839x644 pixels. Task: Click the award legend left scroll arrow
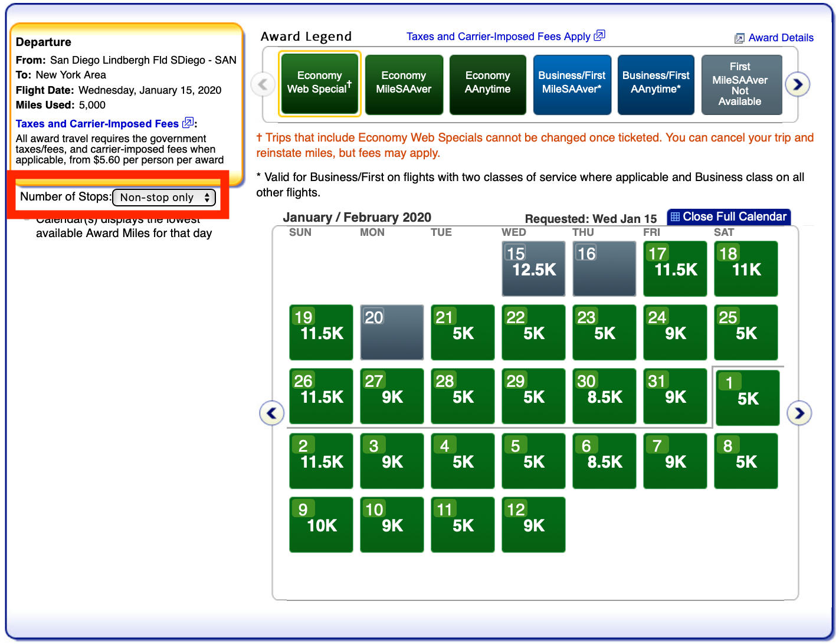coord(263,84)
